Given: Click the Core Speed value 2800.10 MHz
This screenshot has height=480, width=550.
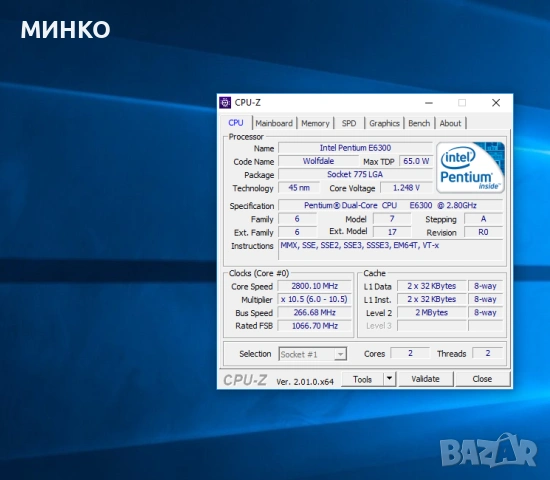Looking at the screenshot, I should point(315,286).
